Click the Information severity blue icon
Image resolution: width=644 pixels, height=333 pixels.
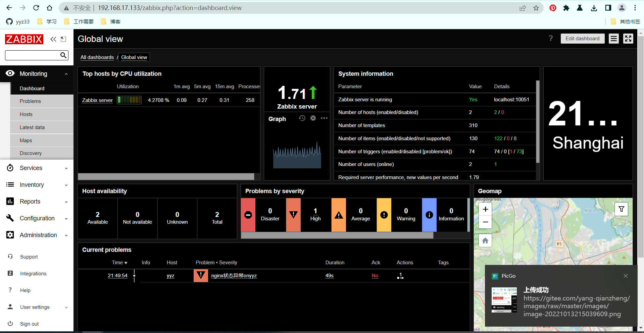coord(429,215)
